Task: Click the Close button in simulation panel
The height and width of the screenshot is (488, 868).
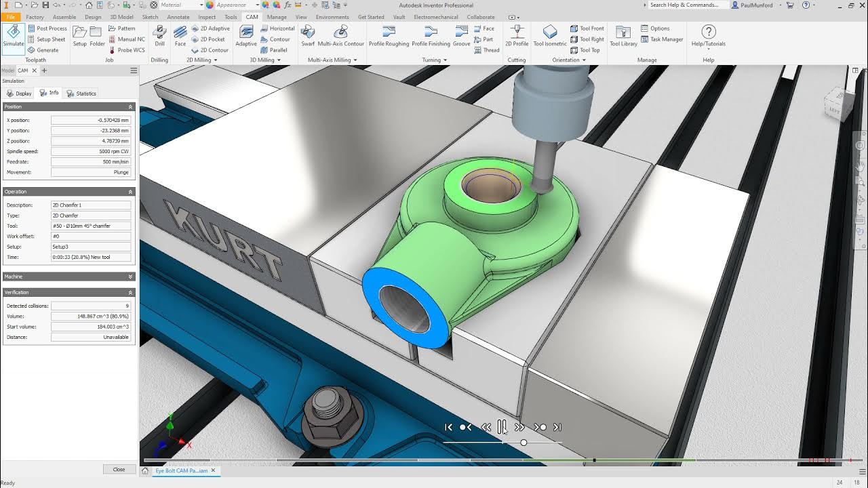Action: click(x=119, y=469)
